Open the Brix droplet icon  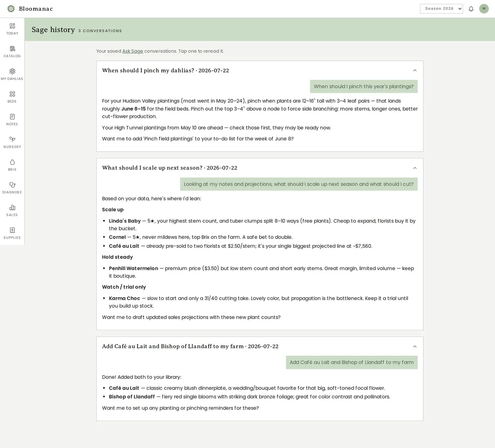tap(12, 162)
